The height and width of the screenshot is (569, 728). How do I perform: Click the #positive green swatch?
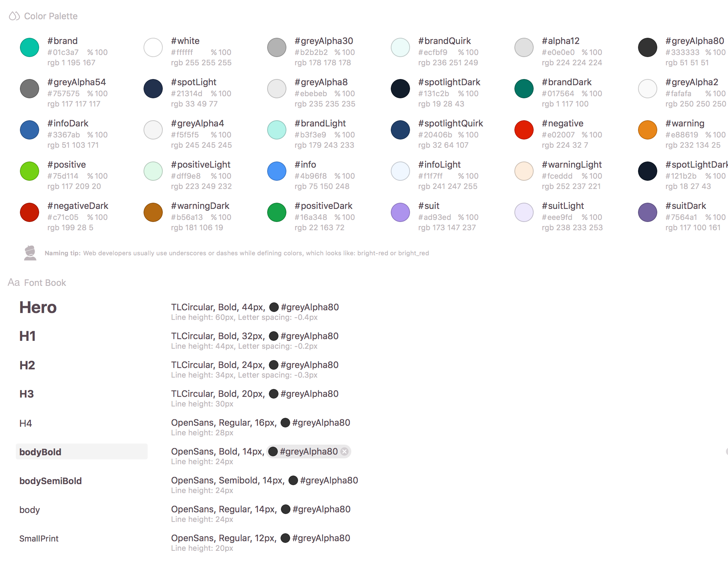(x=30, y=171)
